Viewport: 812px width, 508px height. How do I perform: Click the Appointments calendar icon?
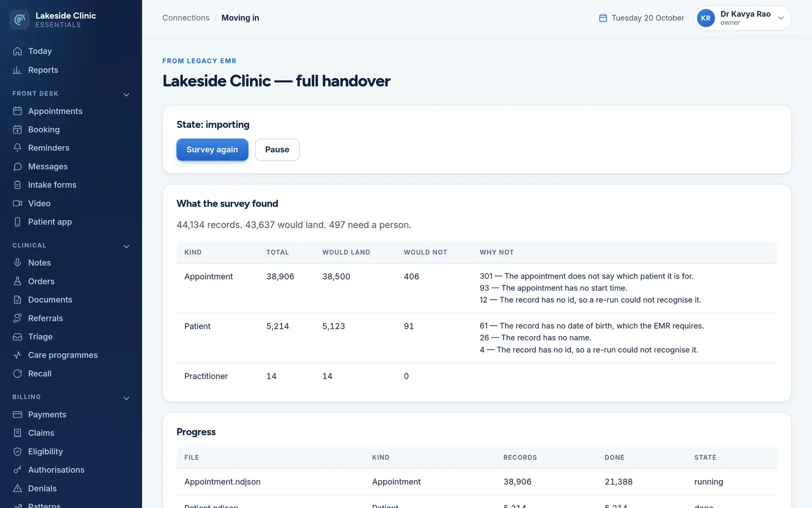(x=17, y=111)
